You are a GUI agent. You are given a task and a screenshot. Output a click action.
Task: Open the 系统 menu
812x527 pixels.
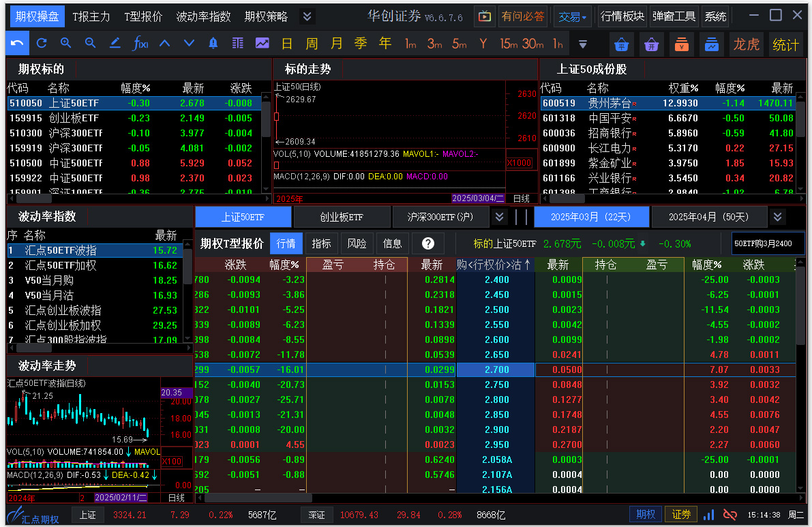click(x=716, y=16)
